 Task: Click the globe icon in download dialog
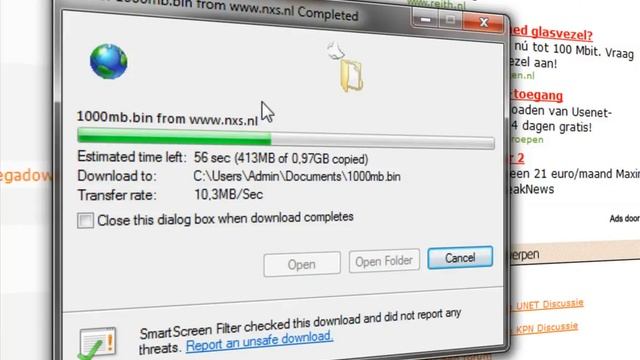click(x=109, y=61)
